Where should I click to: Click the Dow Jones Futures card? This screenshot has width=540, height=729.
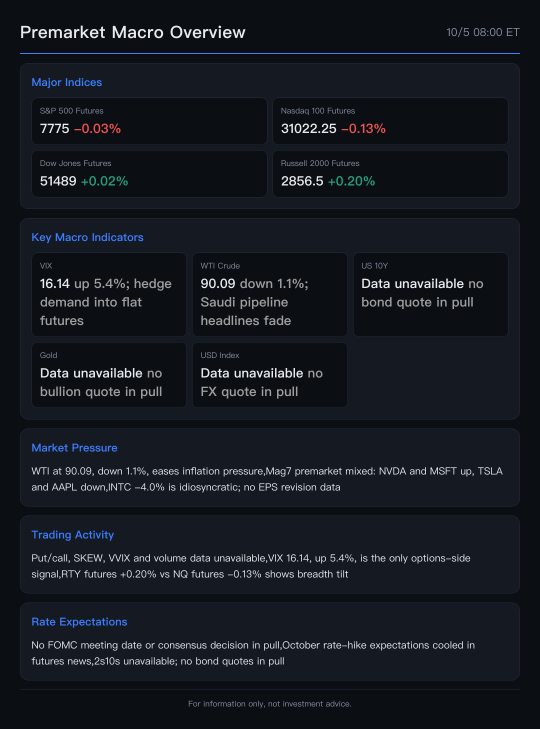click(x=149, y=173)
